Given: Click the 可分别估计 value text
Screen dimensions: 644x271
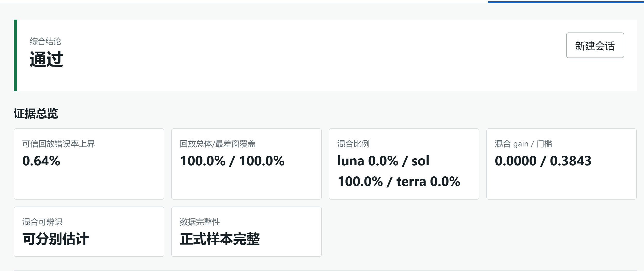Looking at the screenshot, I should pyautogui.click(x=55, y=239).
